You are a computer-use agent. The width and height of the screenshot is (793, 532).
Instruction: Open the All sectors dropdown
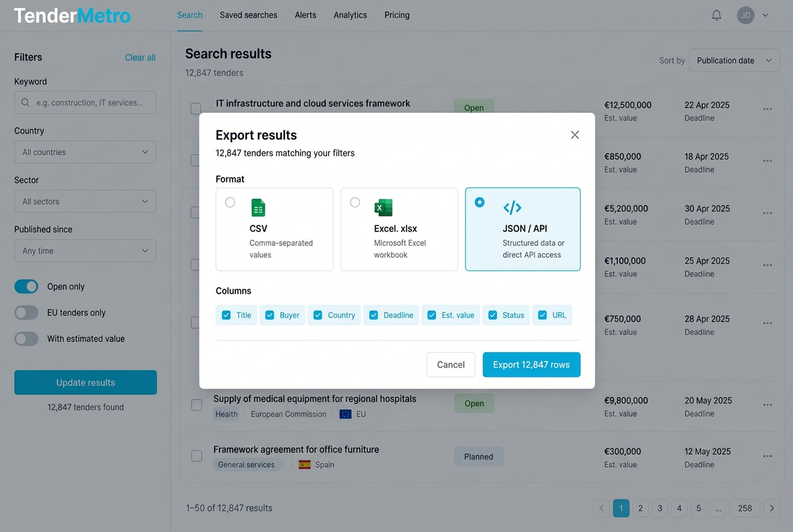click(x=85, y=201)
